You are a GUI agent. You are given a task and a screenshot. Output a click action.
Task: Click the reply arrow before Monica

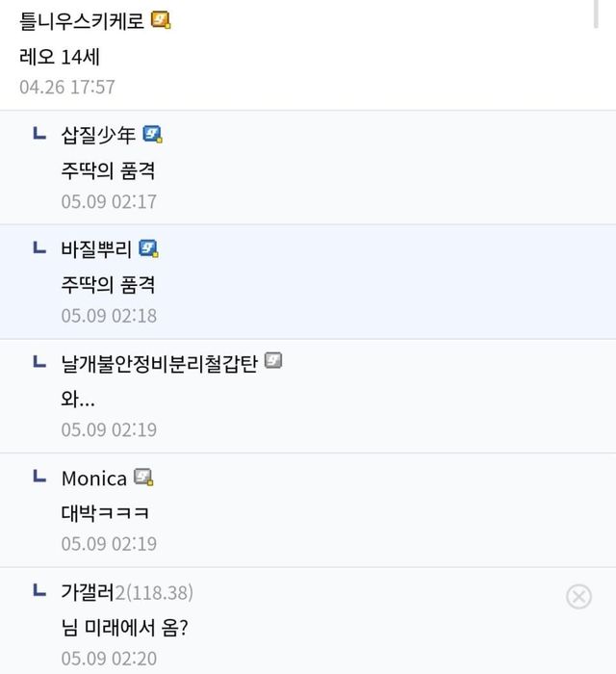(39, 476)
